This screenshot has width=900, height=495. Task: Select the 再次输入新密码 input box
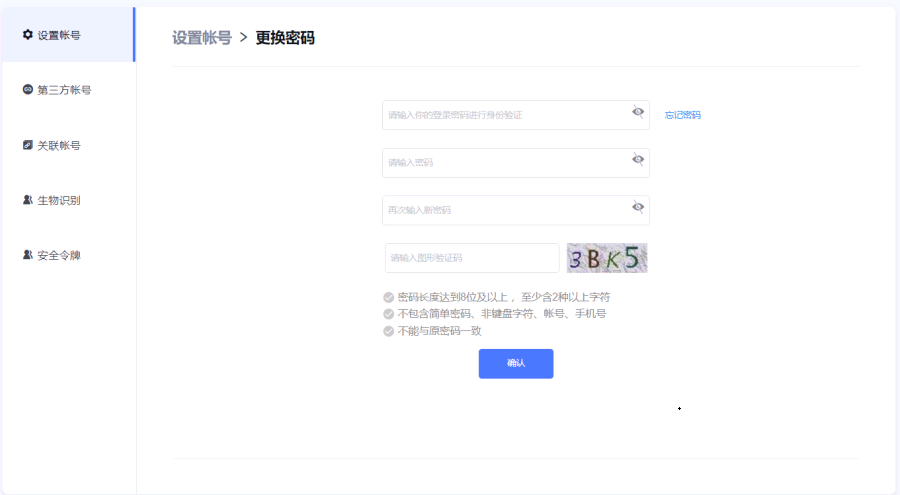505,210
